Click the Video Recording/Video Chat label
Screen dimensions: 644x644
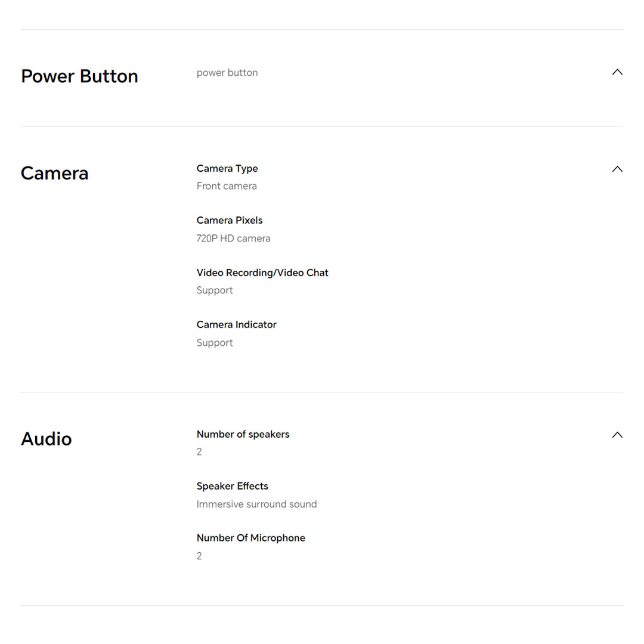click(x=262, y=273)
